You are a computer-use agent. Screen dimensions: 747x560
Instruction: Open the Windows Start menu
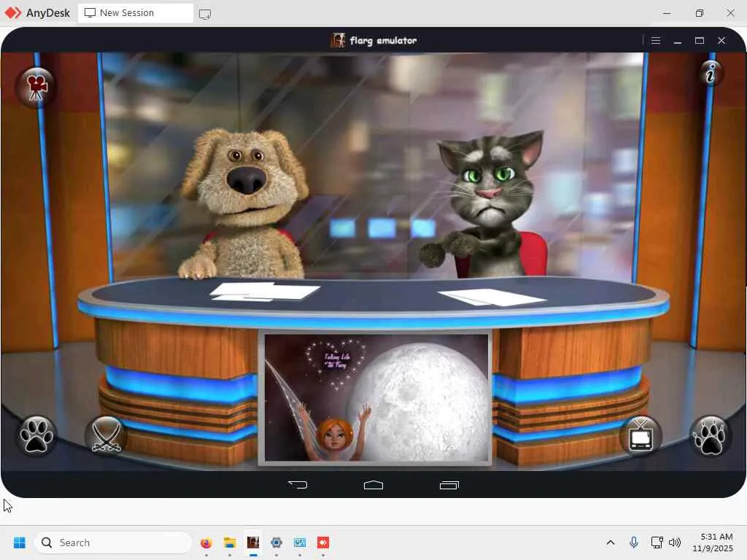click(20, 542)
